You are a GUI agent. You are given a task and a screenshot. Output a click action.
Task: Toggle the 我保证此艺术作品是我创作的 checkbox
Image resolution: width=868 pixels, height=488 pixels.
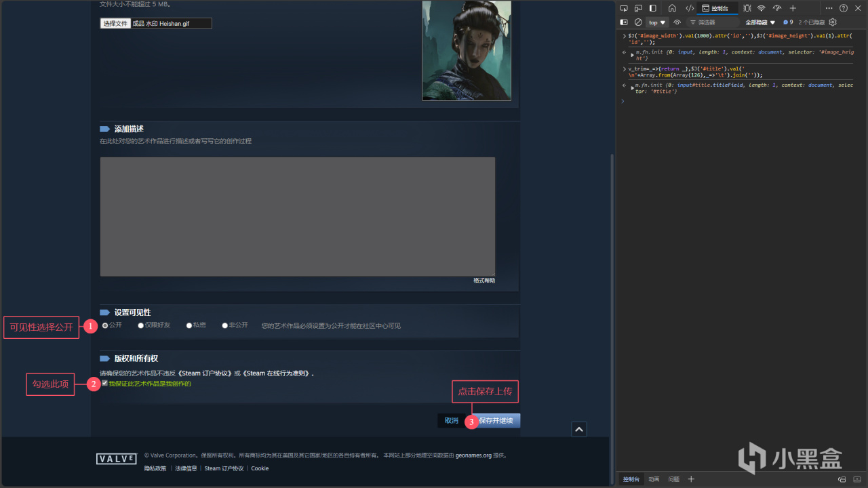(x=104, y=384)
